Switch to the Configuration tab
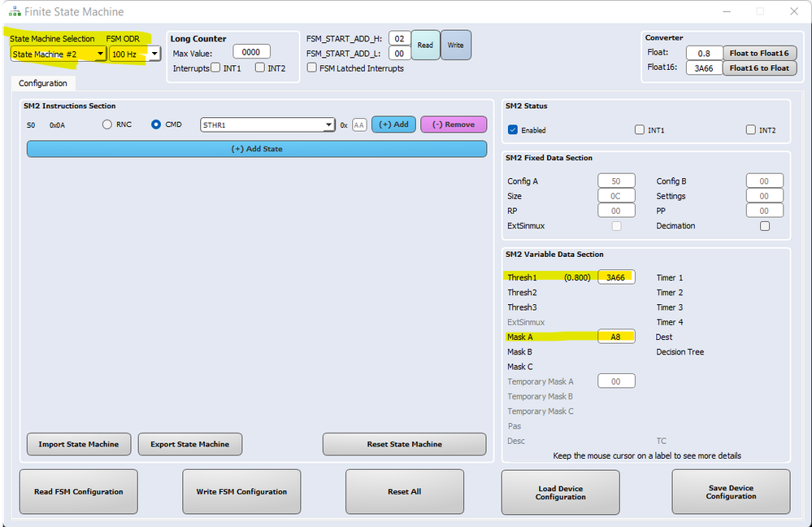The height and width of the screenshot is (527, 812). click(x=43, y=83)
